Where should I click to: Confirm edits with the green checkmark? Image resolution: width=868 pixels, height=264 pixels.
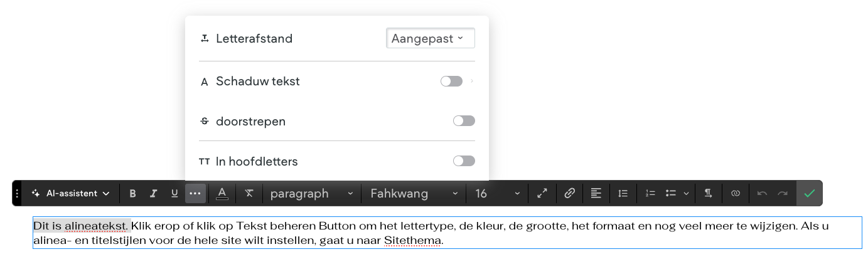[x=809, y=194]
